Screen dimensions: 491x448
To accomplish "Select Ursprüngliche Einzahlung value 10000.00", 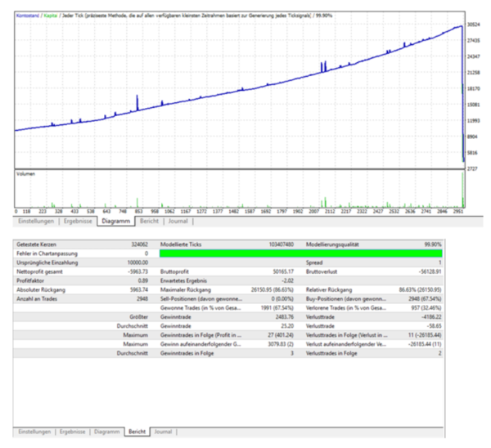I will click(137, 262).
